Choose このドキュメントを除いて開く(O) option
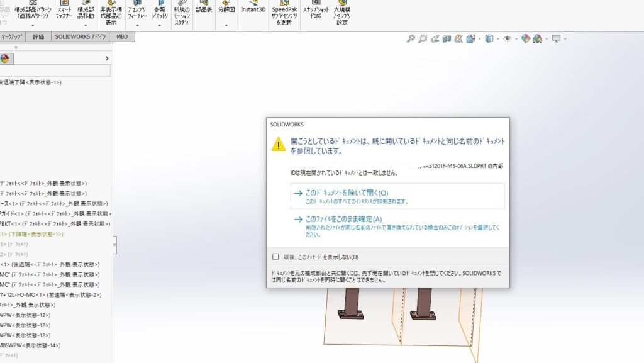Viewport: 644px width, 363px height. coord(346,193)
